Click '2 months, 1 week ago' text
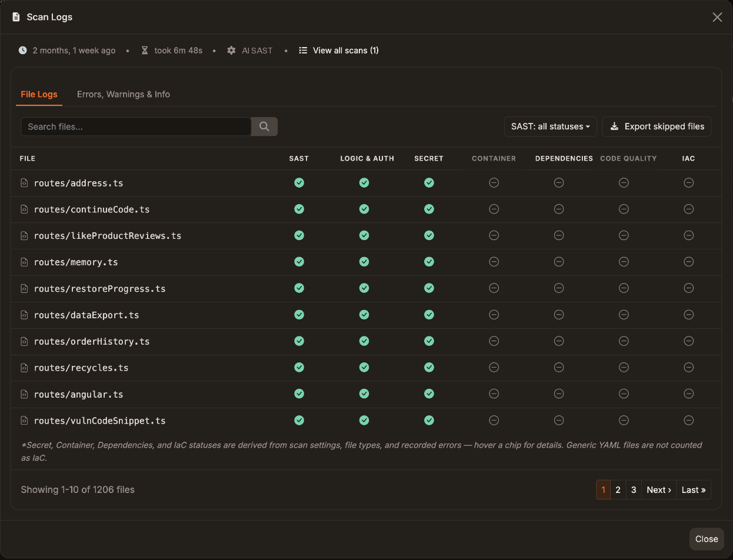The width and height of the screenshot is (733, 560). 74,51
